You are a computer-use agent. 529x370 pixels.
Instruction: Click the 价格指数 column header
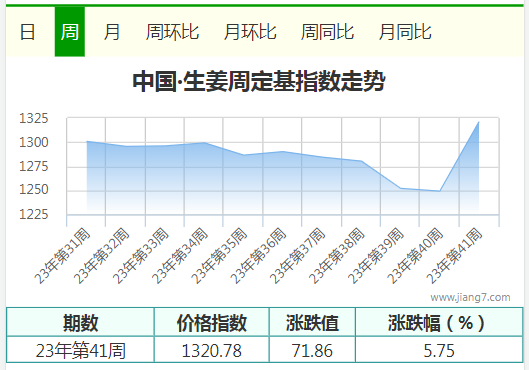coord(212,323)
